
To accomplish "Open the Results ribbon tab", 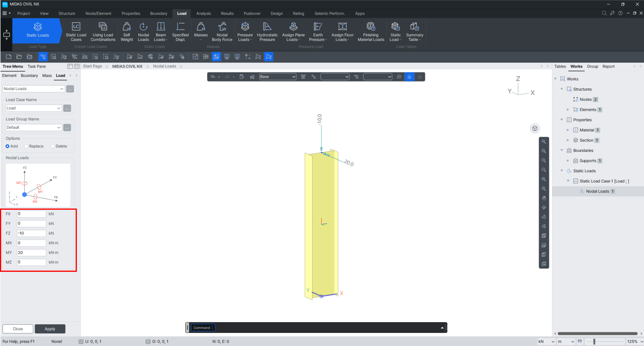I will click(x=227, y=13).
